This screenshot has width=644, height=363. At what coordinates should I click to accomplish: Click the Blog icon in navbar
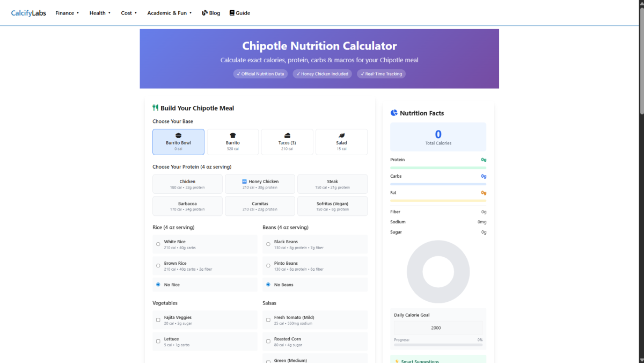(204, 13)
